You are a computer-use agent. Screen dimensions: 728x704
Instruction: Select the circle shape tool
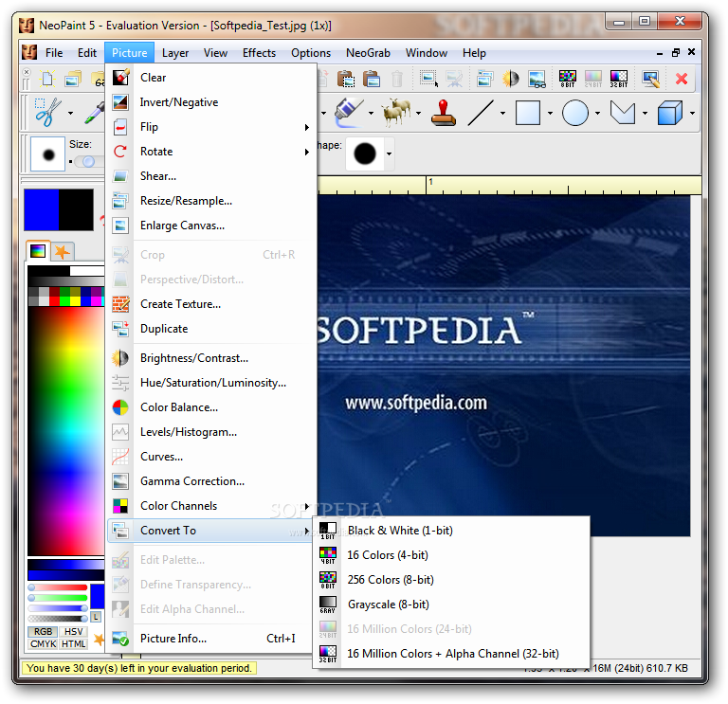[x=575, y=113]
